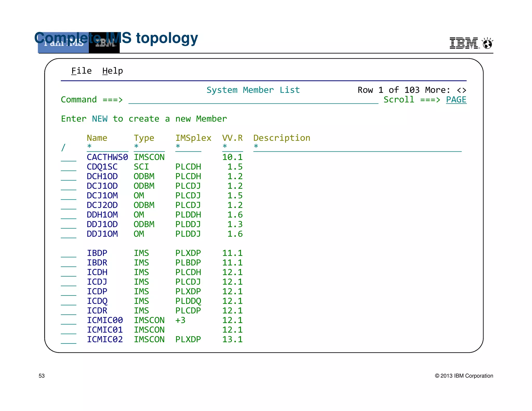532x411 pixels.
Task: Click the PLDDH IMSplex value
Action: point(188,215)
